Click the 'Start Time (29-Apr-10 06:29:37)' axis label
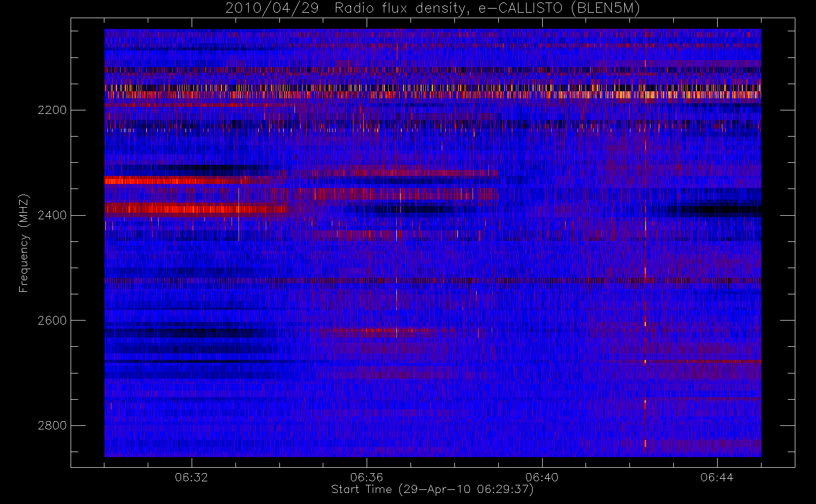 [x=432, y=489]
